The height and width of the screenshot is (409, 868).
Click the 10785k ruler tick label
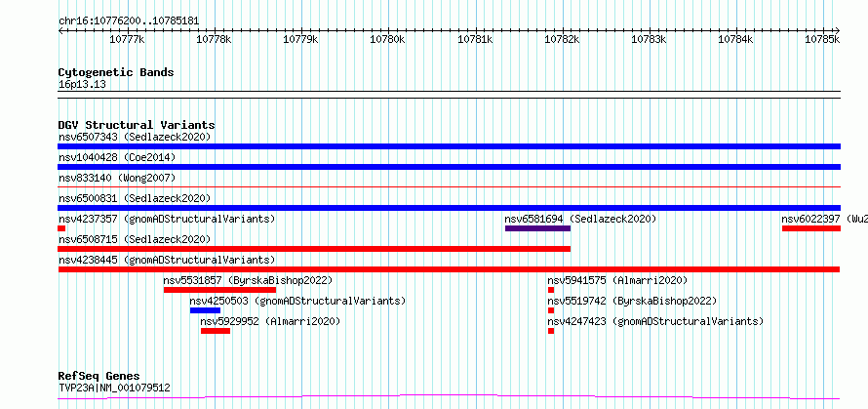[x=823, y=39]
